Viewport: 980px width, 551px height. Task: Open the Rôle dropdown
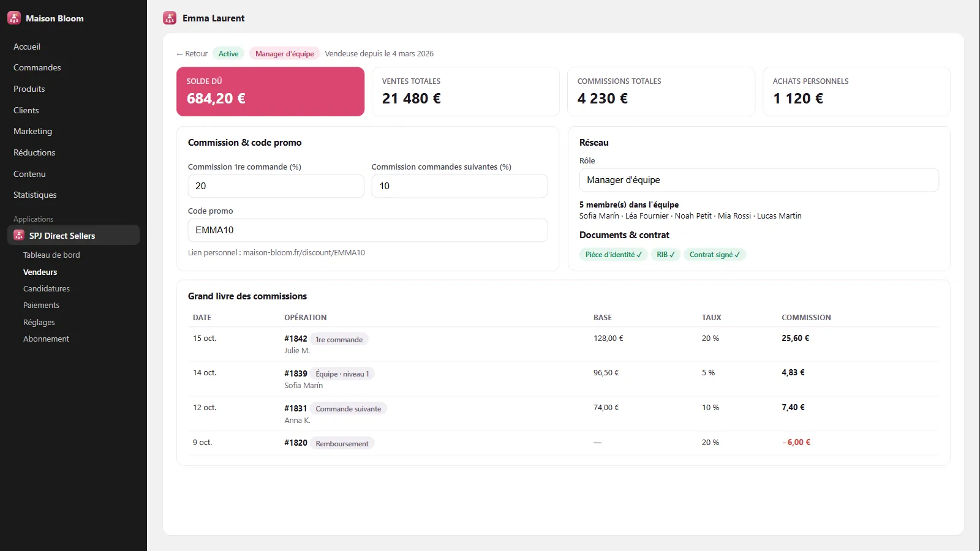759,180
